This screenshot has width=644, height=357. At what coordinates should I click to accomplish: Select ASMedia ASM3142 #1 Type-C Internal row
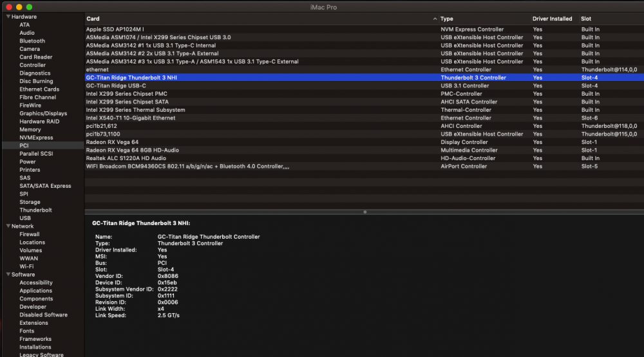tap(365, 45)
